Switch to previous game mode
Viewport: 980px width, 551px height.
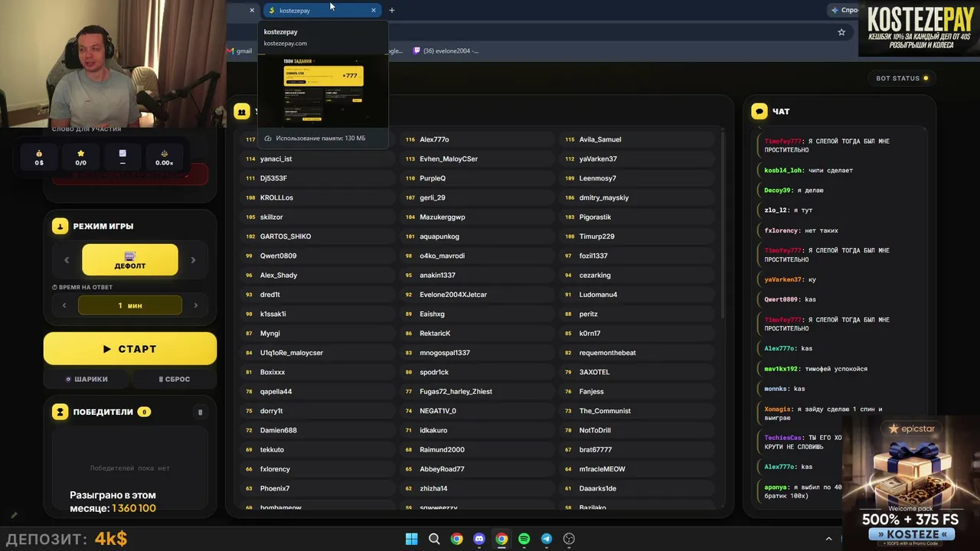point(67,260)
